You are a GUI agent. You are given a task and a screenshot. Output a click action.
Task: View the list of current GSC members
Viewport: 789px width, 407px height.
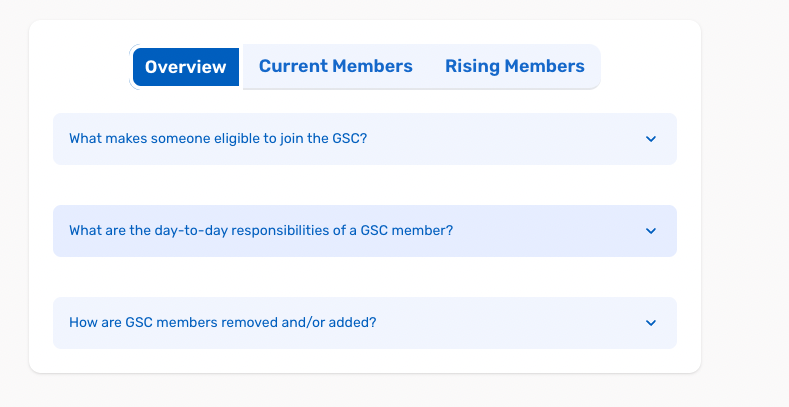pos(335,67)
